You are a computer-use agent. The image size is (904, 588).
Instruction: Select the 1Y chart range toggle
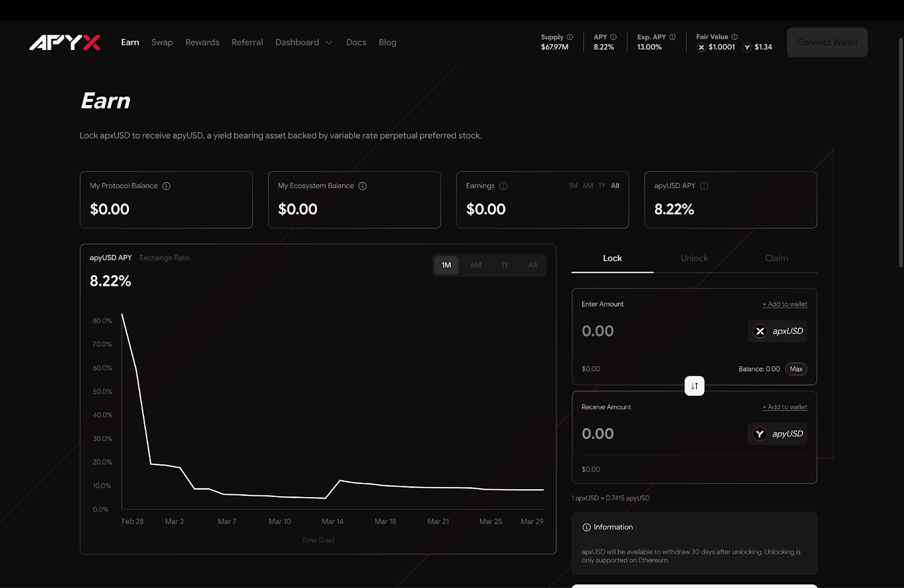tap(505, 265)
